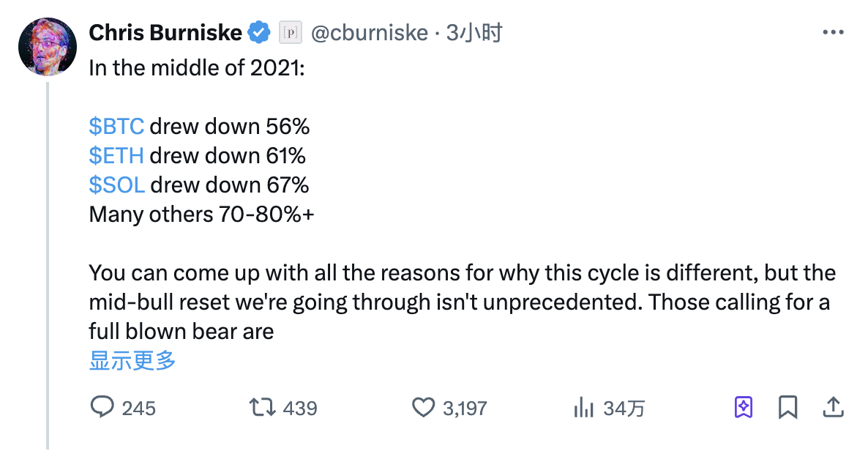Click the square affiliation badge next to checkmark
868x451 pixels.
point(291,31)
